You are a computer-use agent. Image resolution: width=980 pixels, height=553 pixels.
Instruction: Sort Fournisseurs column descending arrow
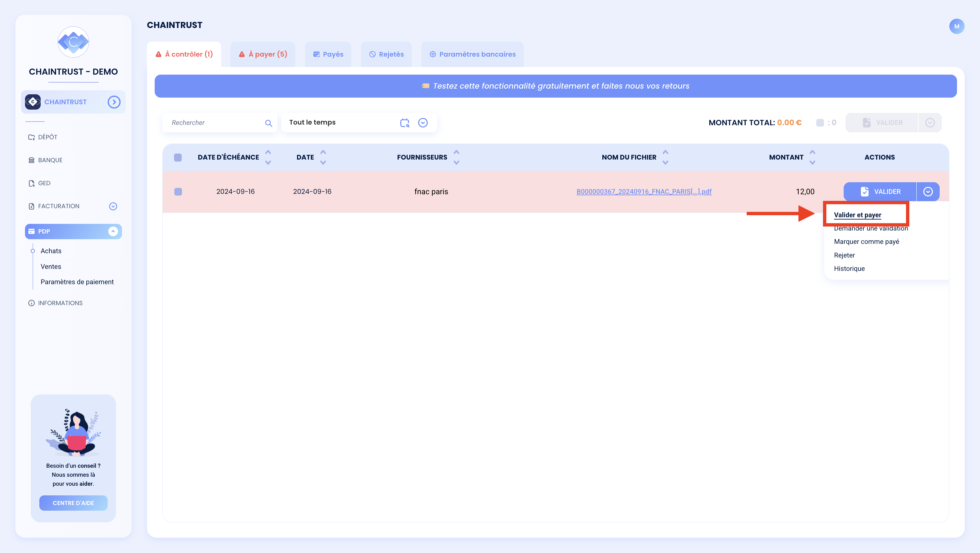pos(457,162)
